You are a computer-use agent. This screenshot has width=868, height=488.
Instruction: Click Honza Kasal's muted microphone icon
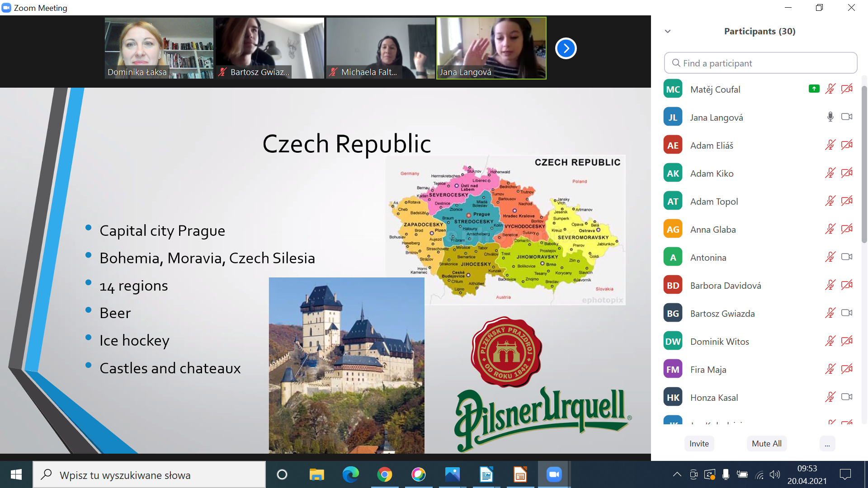(830, 397)
